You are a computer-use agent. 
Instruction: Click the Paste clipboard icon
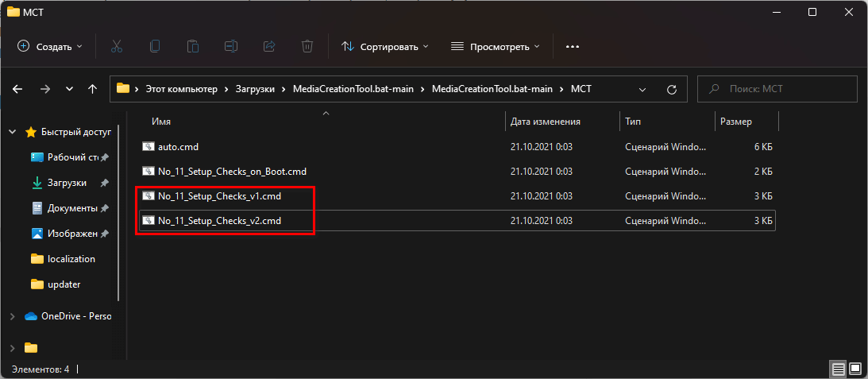point(193,47)
